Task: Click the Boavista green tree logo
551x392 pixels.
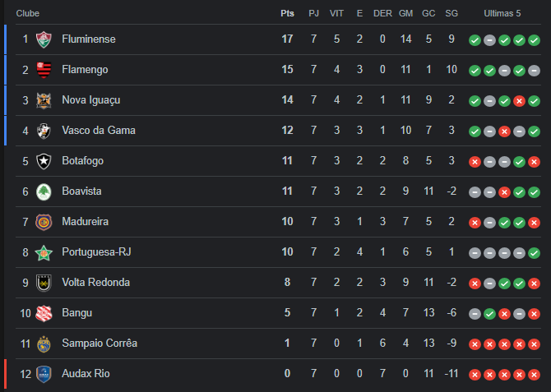Action: (44, 191)
